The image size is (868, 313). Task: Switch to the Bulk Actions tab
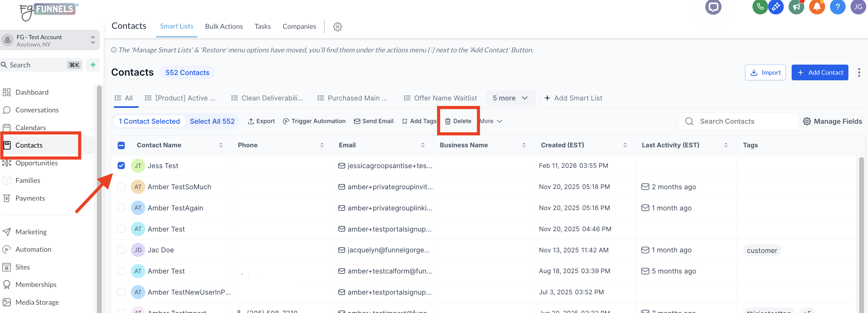click(x=224, y=26)
